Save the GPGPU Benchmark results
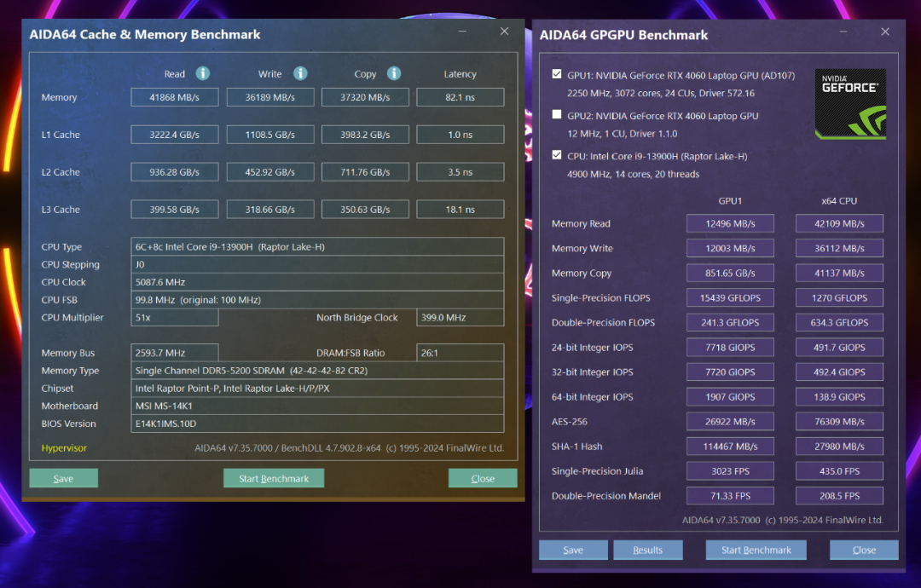 click(573, 550)
